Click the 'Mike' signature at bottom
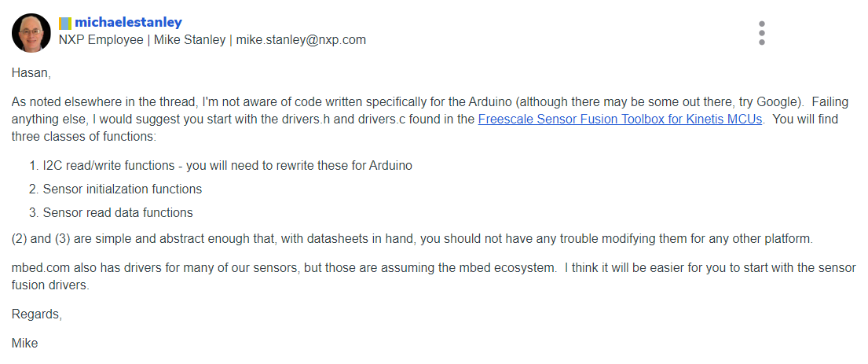Image resolution: width=868 pixels, height=364 pixels. (25, 343)
